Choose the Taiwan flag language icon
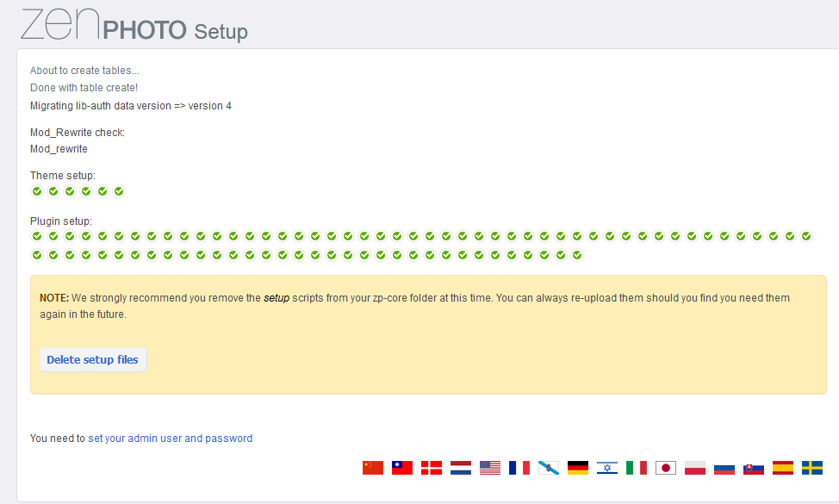Screen dimensions: 839x504 click(x=402, y=468)
